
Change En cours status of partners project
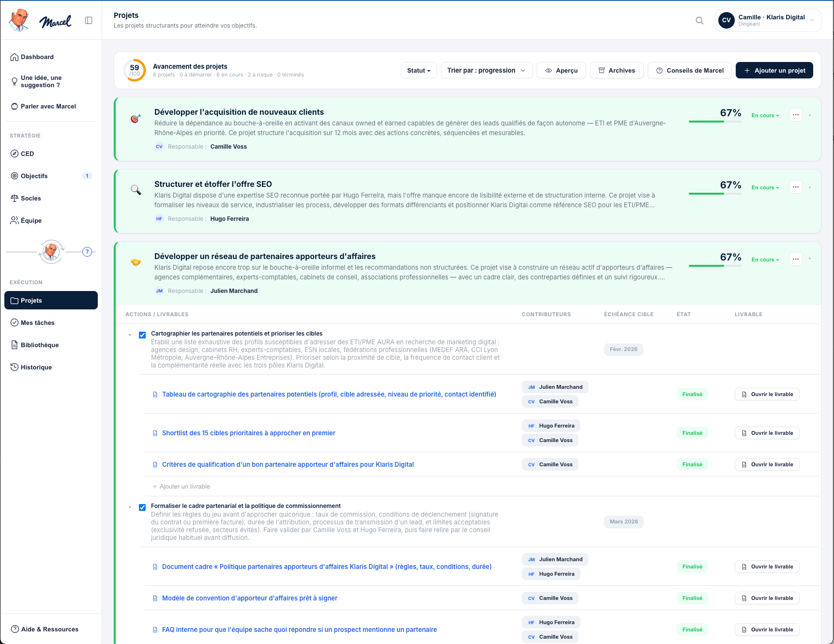click(765, 260)
